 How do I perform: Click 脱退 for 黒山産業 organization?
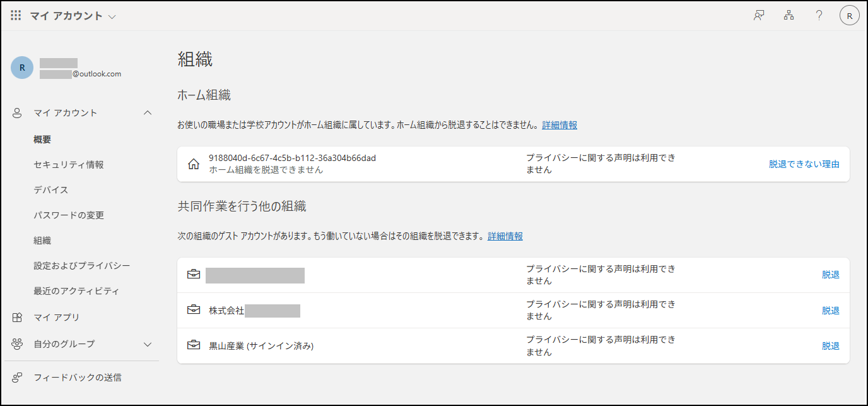coord(830,346)
